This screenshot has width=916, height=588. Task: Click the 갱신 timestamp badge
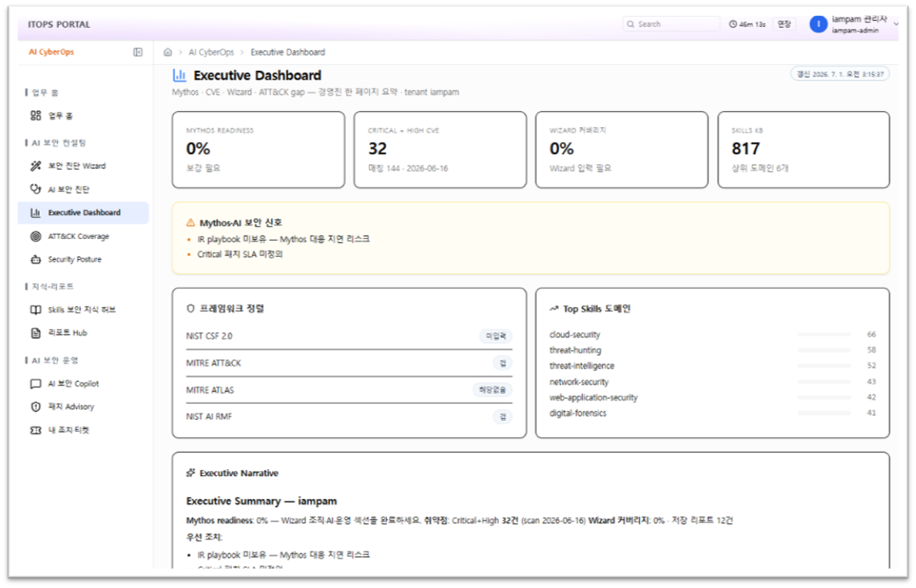(x=839, y=74)
